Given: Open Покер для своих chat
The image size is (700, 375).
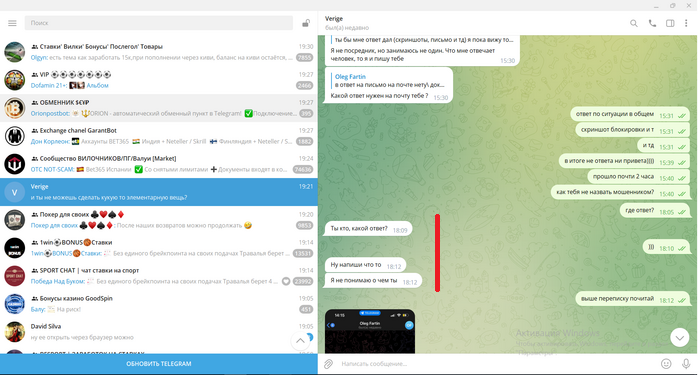Looking at the screenshot, I should pyautogui.click(x=158, y=220).
